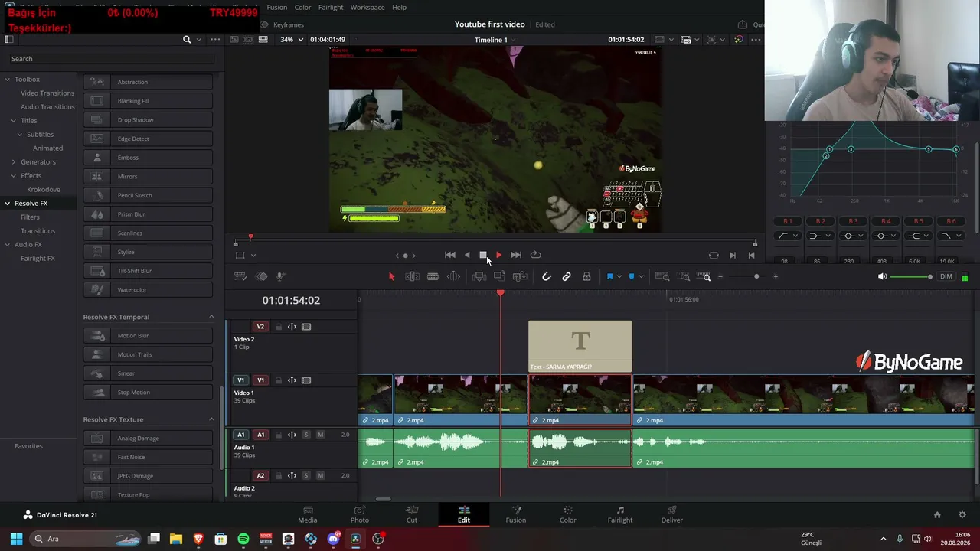980x551 pixels.
Task: Mute audio with the speaker icon
Action: 883,276
